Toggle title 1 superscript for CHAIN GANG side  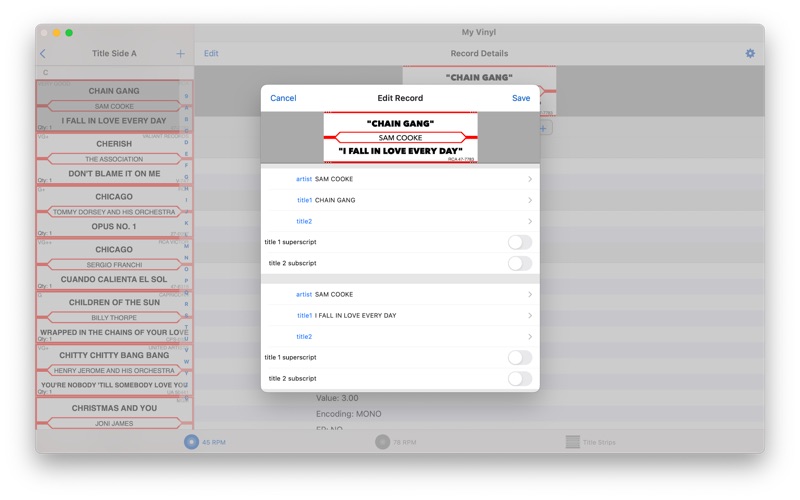[x=519, y=242]
